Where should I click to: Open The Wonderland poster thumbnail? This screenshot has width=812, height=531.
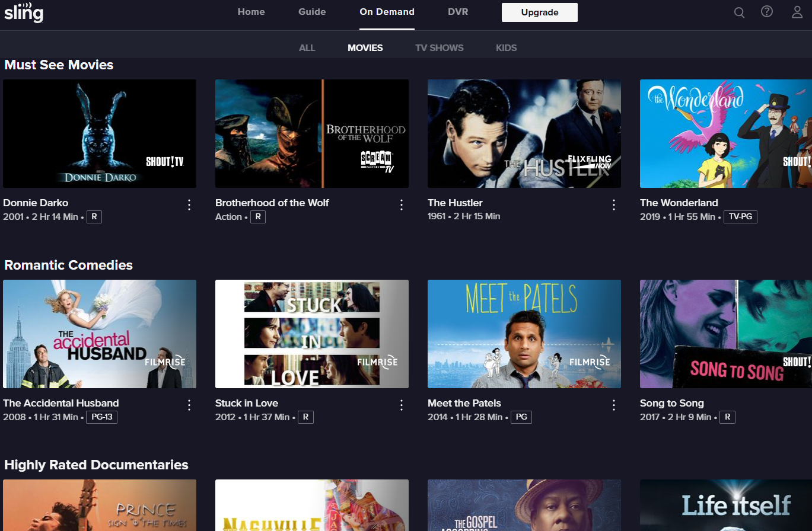tap(726, 134)
